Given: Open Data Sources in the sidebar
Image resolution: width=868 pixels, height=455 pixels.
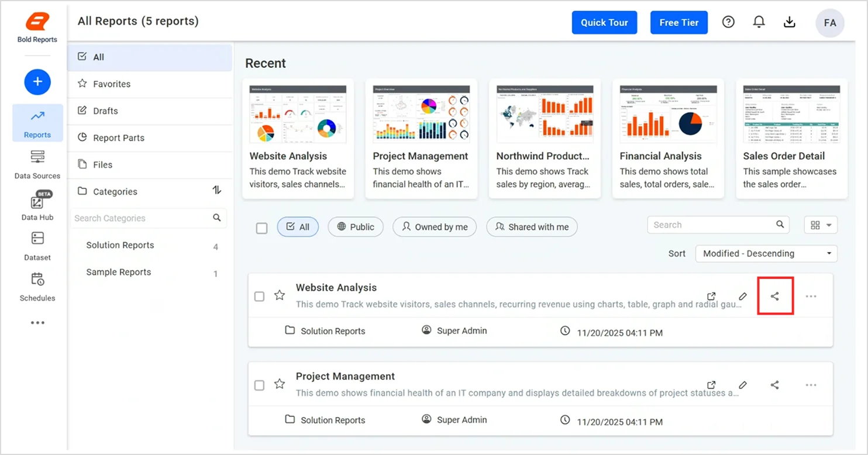Looking at the screenshot, I should coord(37,164).
